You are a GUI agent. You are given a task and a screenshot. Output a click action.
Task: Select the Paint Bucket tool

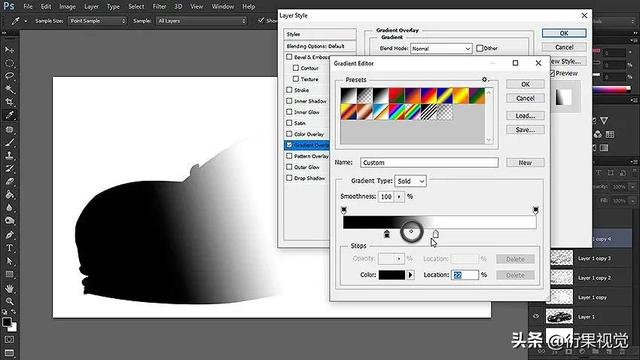(9, 195)
